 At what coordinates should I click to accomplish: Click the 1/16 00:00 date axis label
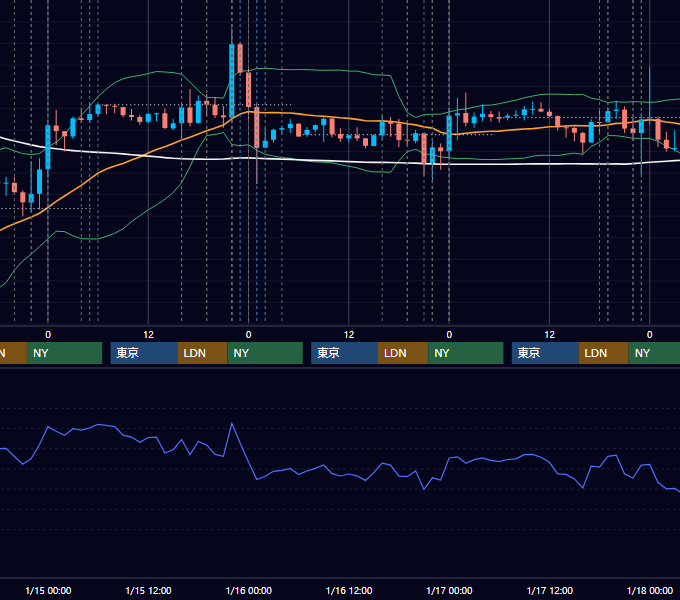click(x=248, y=590)
